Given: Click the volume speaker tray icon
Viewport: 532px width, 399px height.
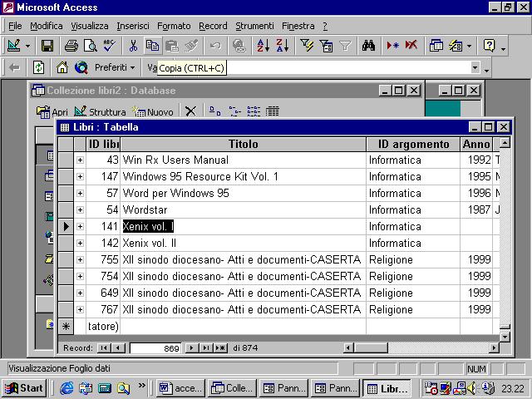Looking at the screenshot, I should click(471, 388).
